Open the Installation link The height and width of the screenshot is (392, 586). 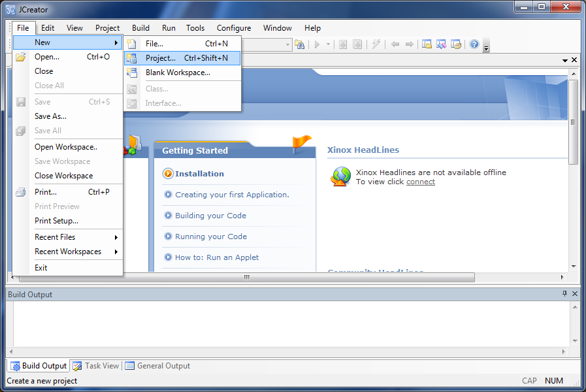coord(199,174)
